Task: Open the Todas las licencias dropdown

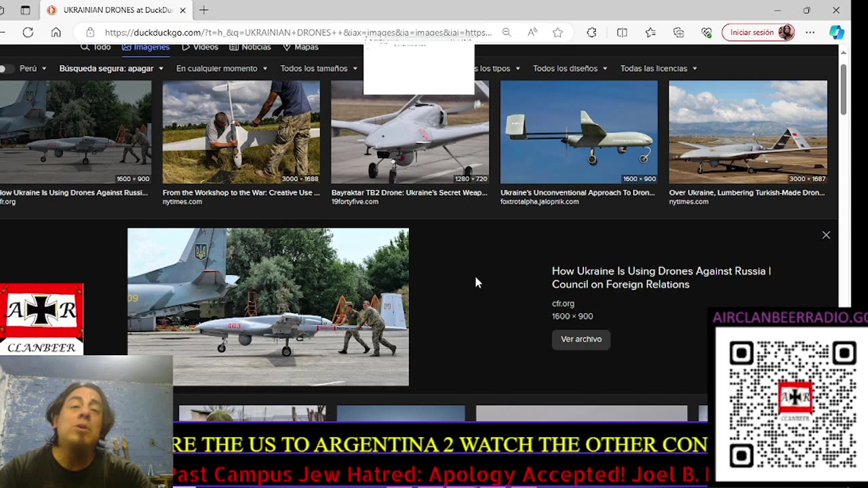Action: pyautogui.click(x=658, y=68)
